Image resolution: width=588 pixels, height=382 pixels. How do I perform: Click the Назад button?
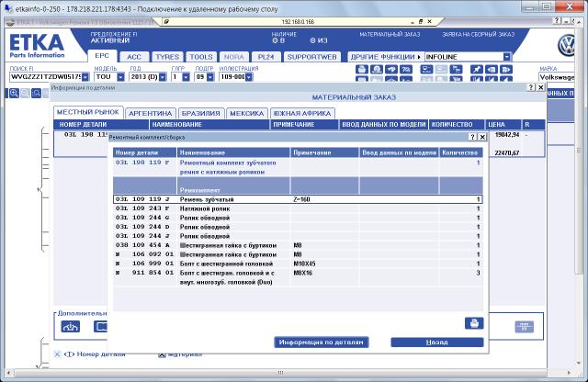[x=437, y=343]
